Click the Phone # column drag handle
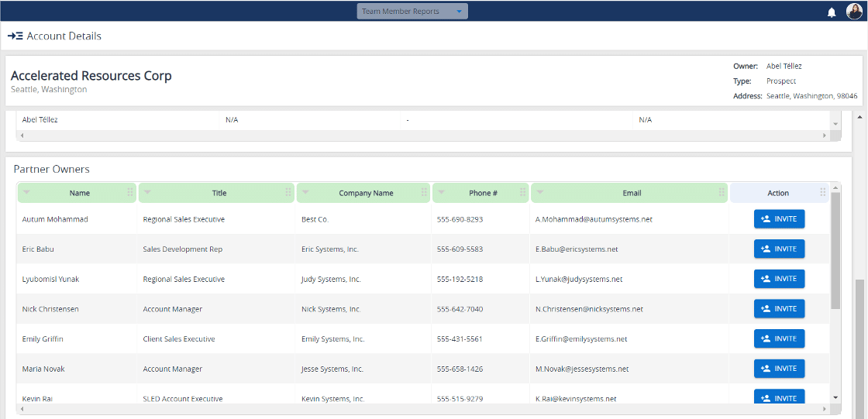Screen dimensions: 868x419 pos(523,193)
